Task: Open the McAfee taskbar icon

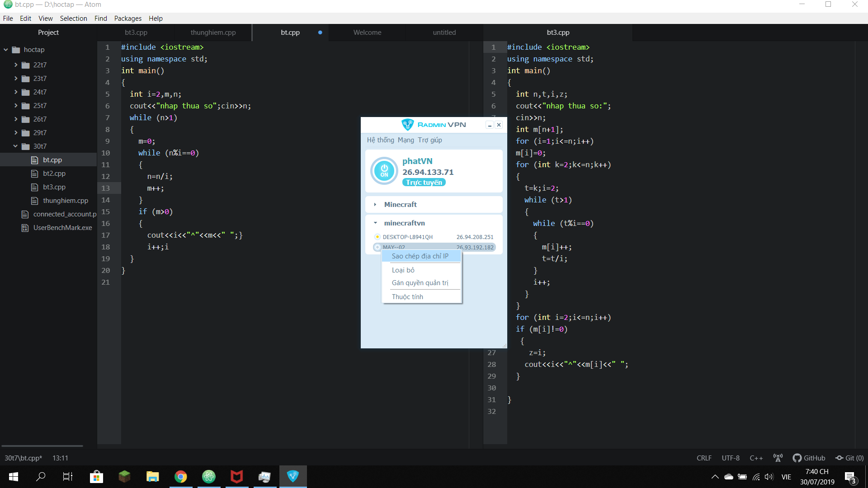Action: [236, 476]
